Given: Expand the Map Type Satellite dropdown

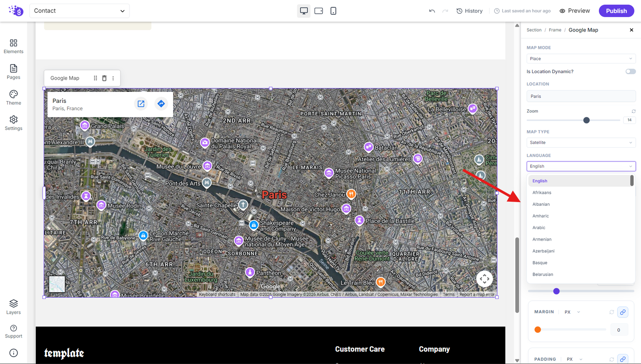Looking at the screenshot, I should 581,143.
